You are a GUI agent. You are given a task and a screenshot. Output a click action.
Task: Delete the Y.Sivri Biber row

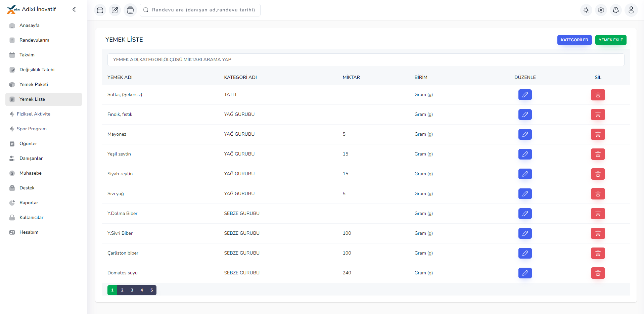[x=598, y=233]
